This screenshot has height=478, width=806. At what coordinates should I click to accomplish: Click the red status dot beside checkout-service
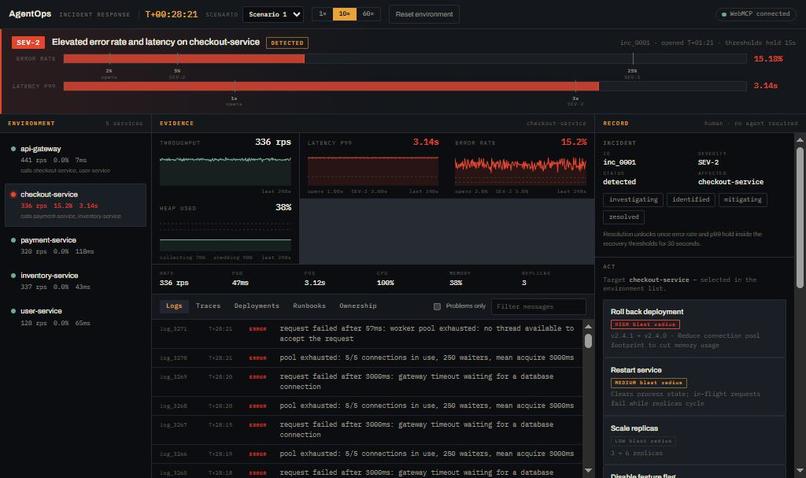pos(13,195)
